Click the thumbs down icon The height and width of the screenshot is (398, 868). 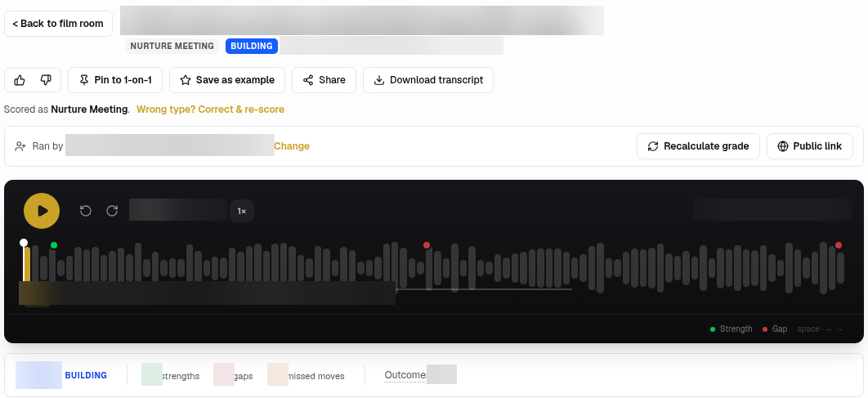pos(46,80)
